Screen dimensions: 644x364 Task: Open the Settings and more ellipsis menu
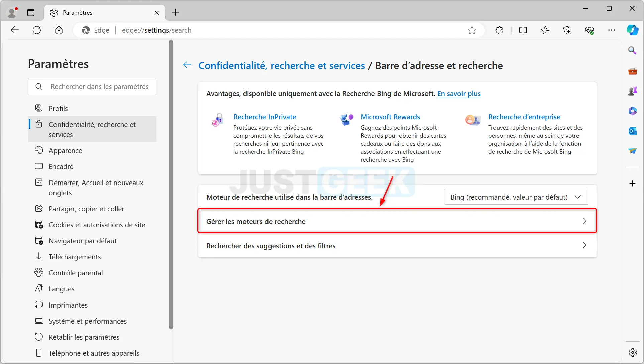612,30
